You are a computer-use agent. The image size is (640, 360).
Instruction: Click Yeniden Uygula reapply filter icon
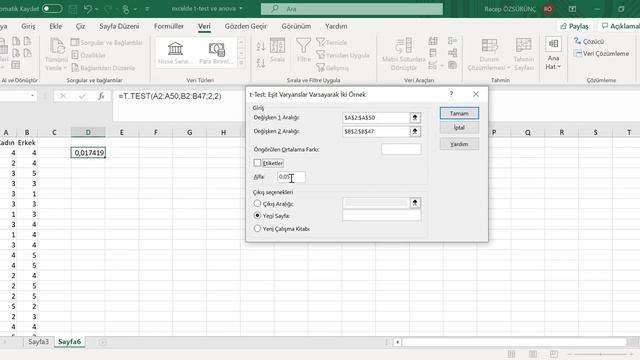320,55
